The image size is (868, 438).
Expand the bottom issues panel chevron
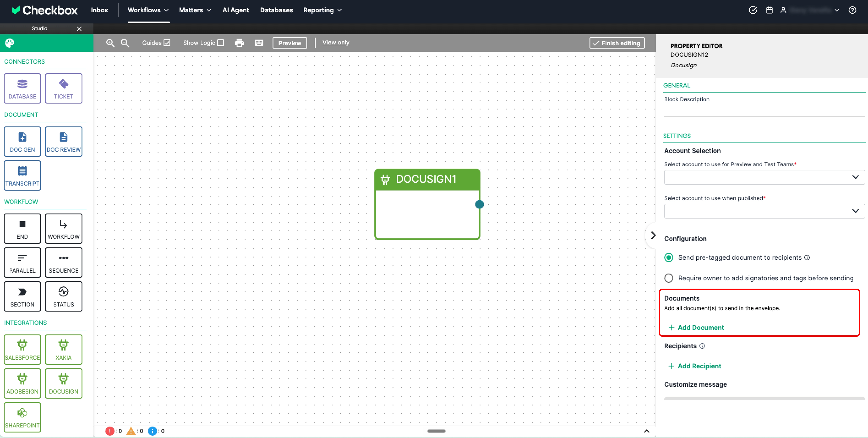coord(647,431)
